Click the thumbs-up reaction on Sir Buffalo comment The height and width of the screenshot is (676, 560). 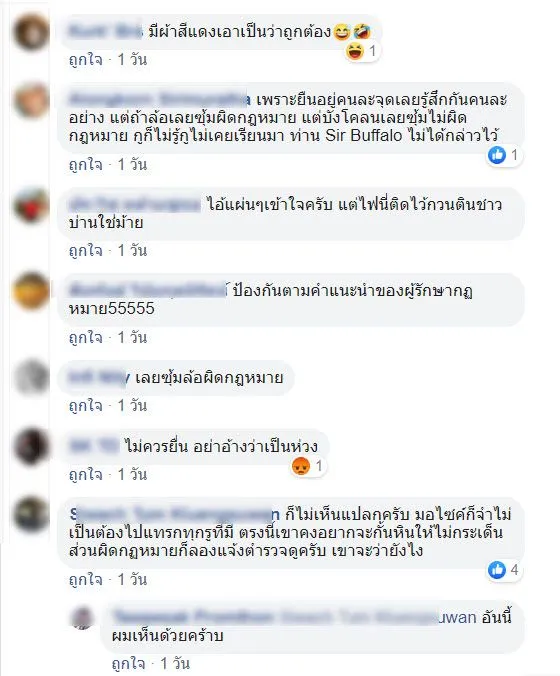(x=497, y=155)
